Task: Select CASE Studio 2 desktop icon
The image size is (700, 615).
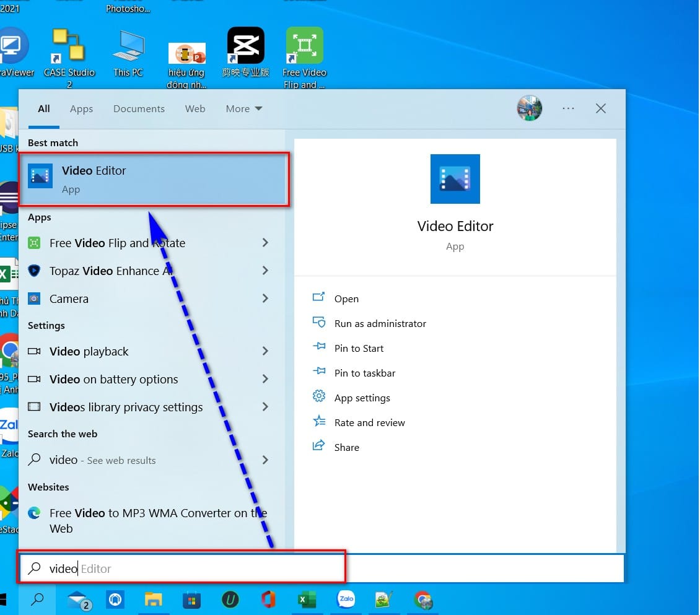Action: coord(69,58)
